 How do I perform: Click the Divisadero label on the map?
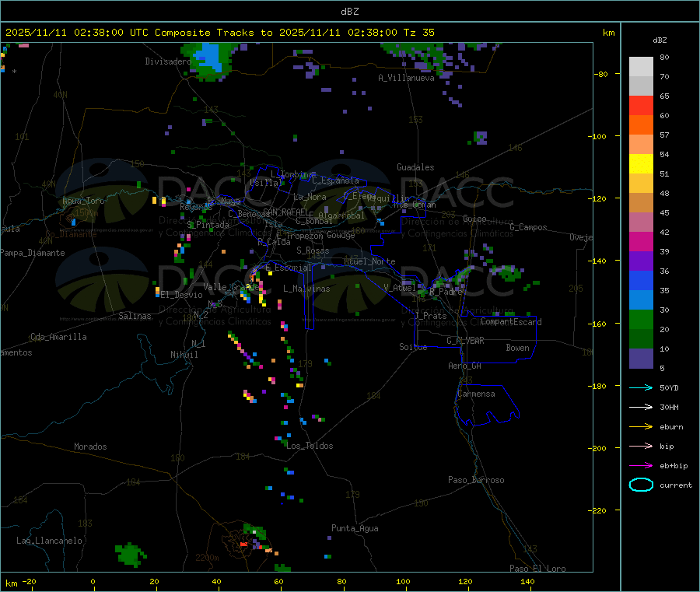[168, 61]
